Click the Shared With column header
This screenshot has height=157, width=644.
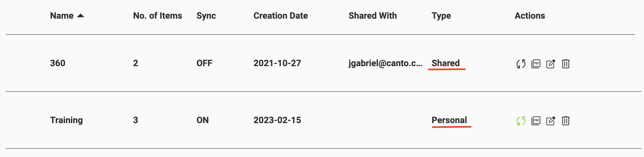[x=373, y=16]
